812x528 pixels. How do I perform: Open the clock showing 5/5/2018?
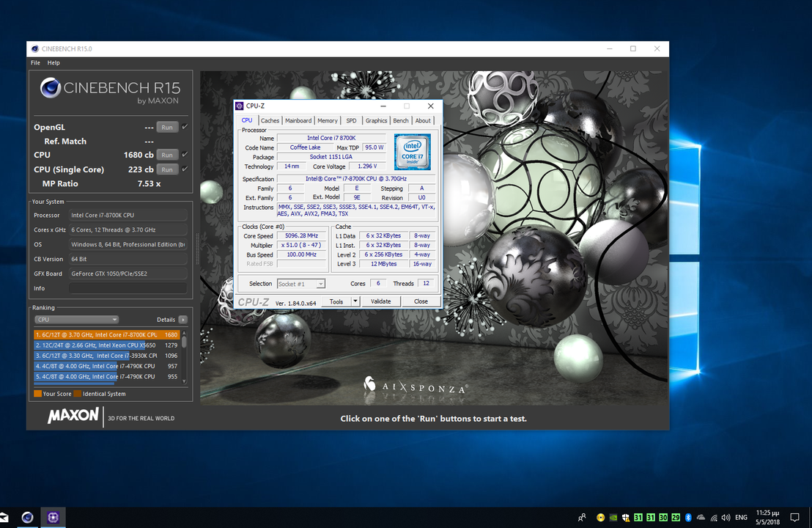(767, 517)
